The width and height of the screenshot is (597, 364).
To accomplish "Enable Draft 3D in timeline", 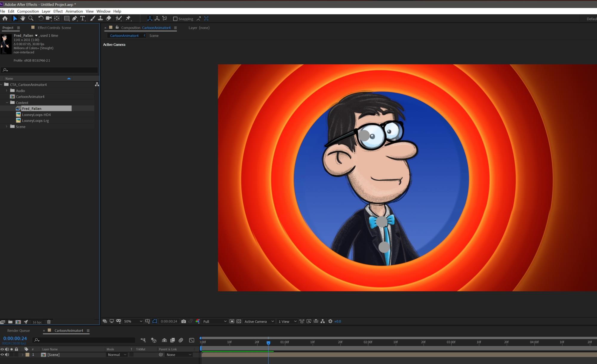I will (x=153, y=340).
